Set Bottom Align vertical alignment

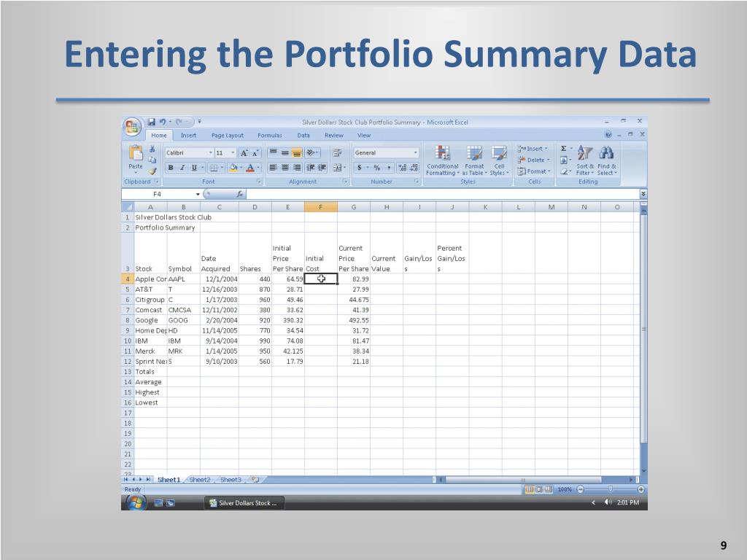(297, 153)
